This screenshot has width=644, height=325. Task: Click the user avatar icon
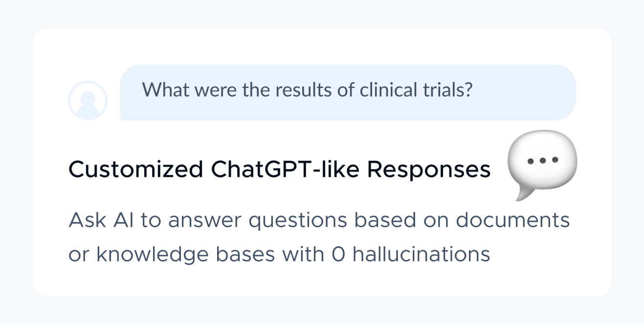88,100
